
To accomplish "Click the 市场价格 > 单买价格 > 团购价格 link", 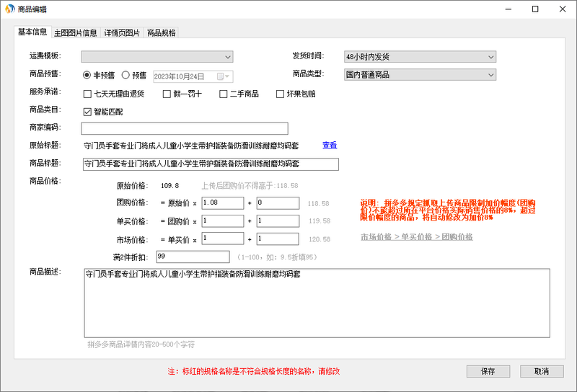I will click(x=417, y=237).
